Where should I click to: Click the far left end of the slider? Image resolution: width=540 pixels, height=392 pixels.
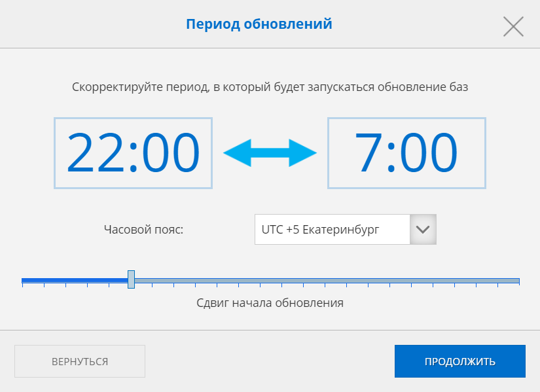point(23,281)
